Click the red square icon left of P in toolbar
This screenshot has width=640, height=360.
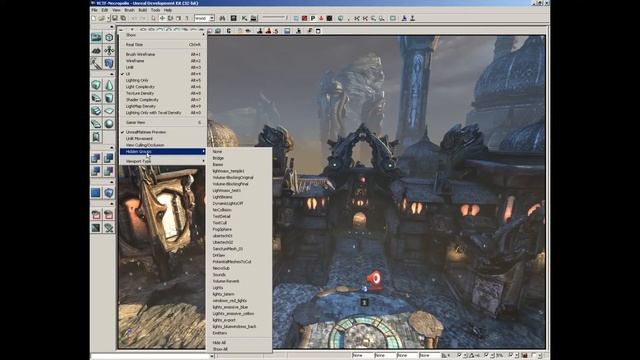[304, 18]
